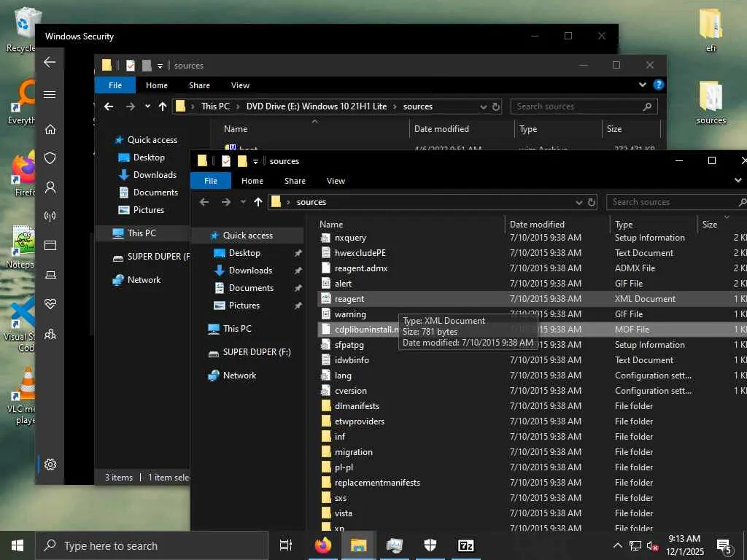Select the 'hwexcludePE' text document
747x560 pixels.
point(360,253)
